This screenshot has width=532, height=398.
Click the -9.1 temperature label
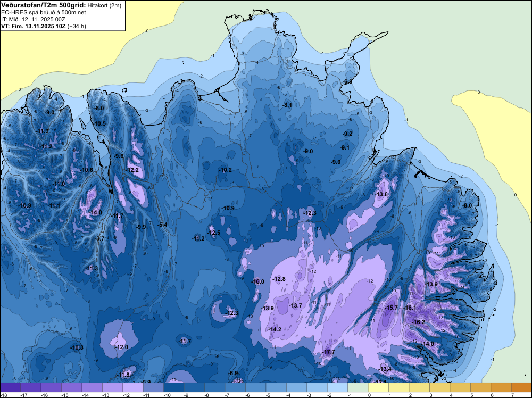point(345,147)
